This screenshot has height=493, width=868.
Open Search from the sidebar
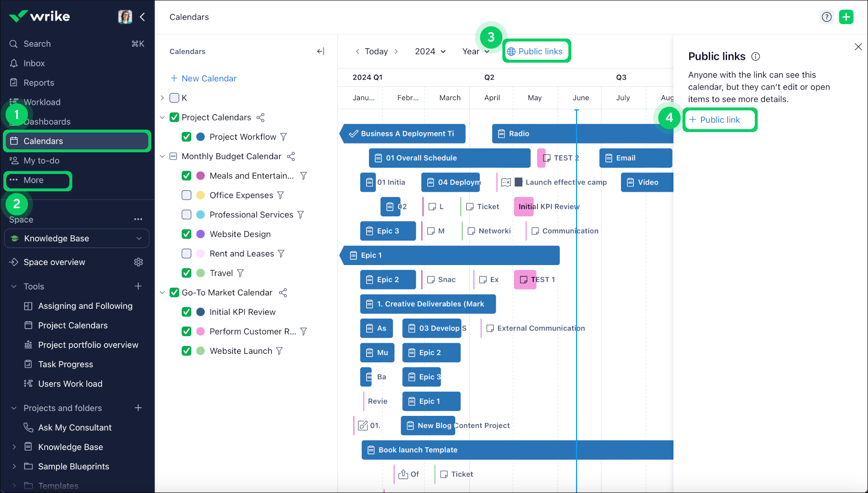[x=37, y=43]
